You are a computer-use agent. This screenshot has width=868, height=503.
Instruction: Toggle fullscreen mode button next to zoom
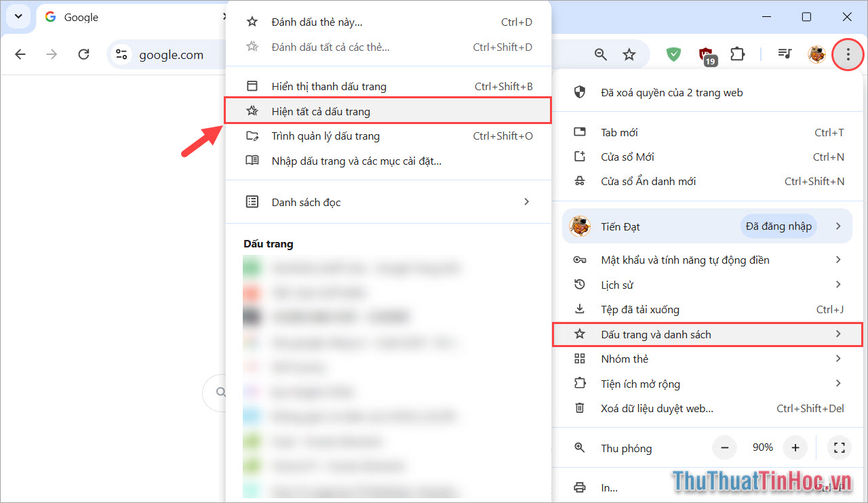click(839, 447)
